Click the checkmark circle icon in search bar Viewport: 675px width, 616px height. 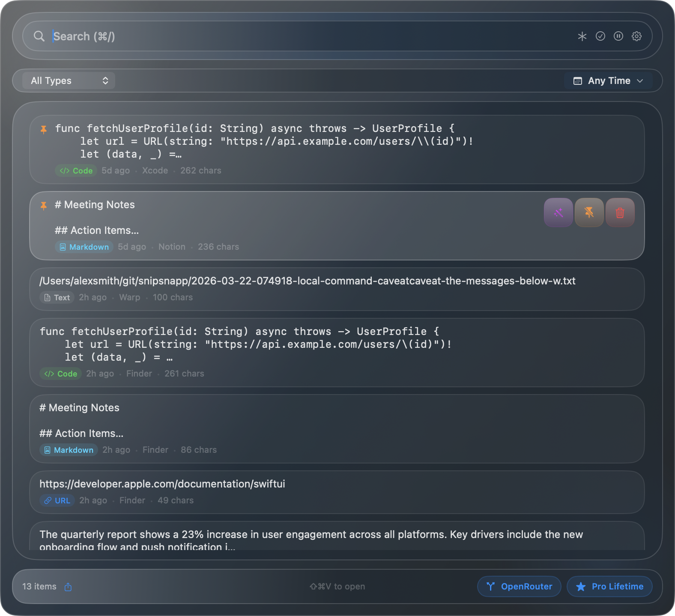600,36
